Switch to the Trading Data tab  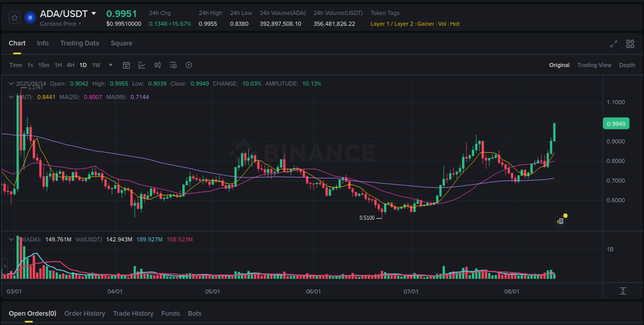click(x=79, y=43)
